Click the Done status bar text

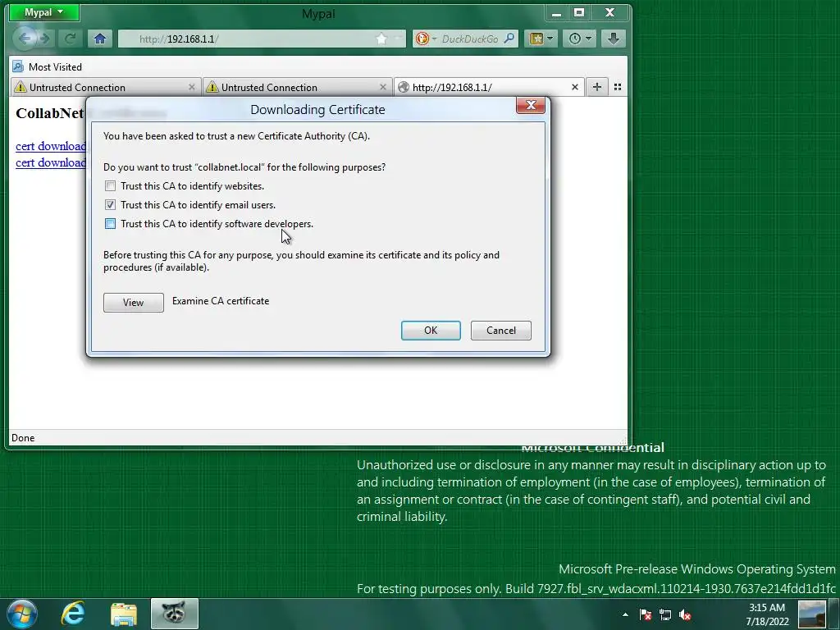23,438
